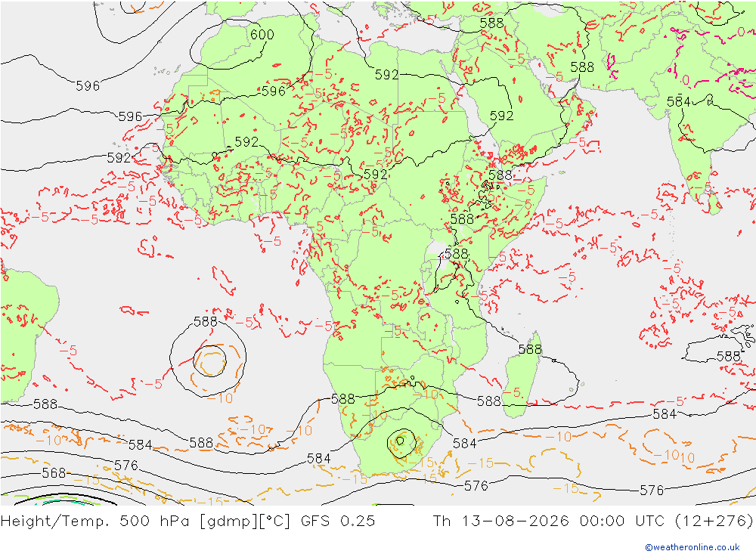Click the 'GFS 0.25' model label
This screenshot has width=756, height=554.
(337, 522)
